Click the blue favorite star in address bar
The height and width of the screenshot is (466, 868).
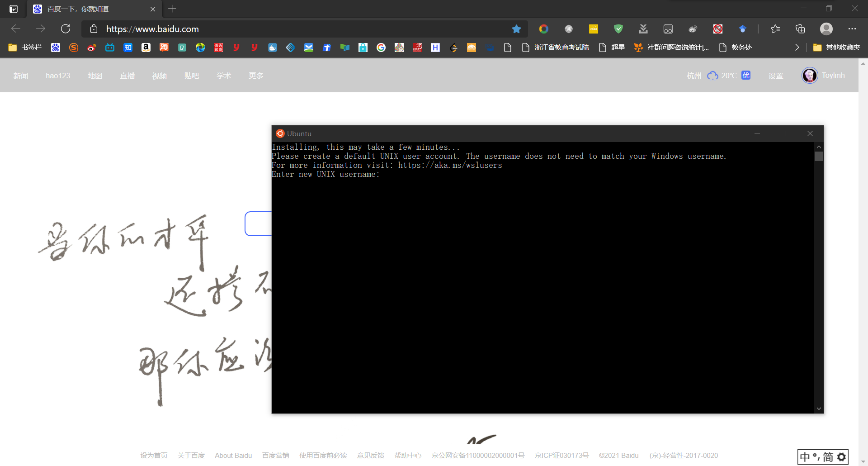click(516, 29)
